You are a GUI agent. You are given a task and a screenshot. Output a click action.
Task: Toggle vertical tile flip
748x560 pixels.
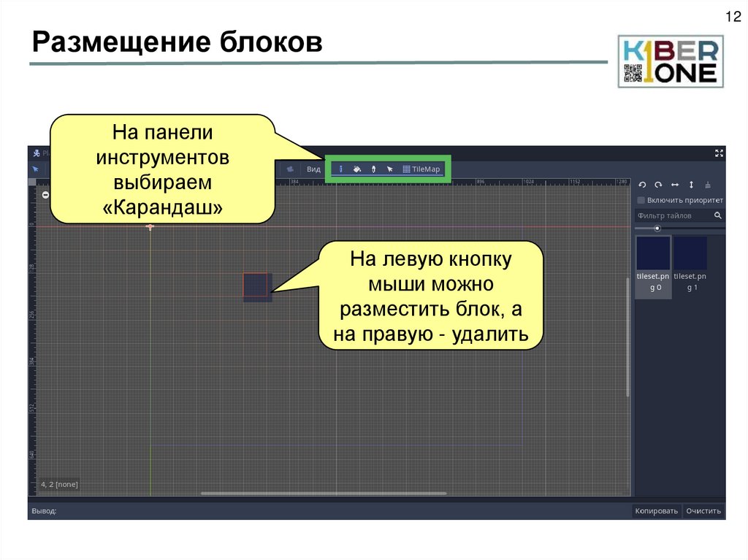click(x=691, y=185)
